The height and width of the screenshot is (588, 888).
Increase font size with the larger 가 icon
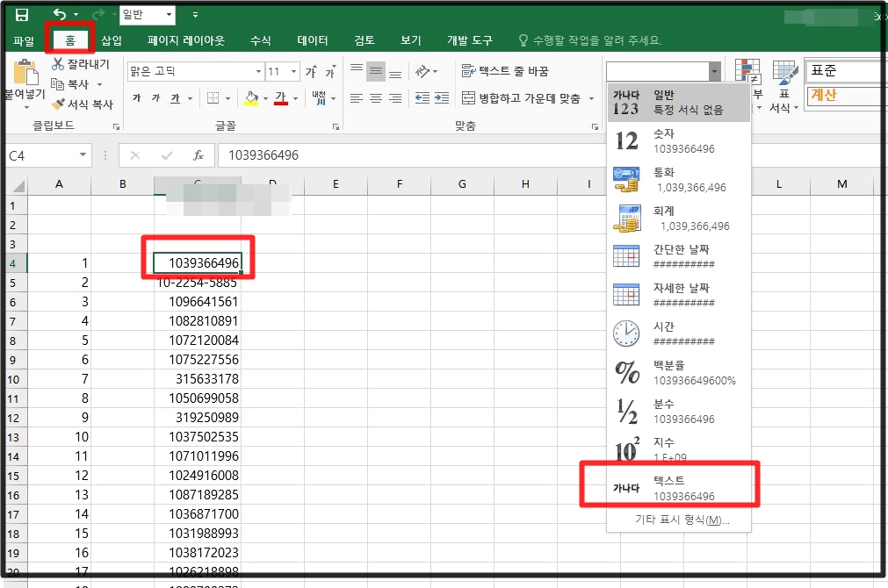[x=311, y=71]
